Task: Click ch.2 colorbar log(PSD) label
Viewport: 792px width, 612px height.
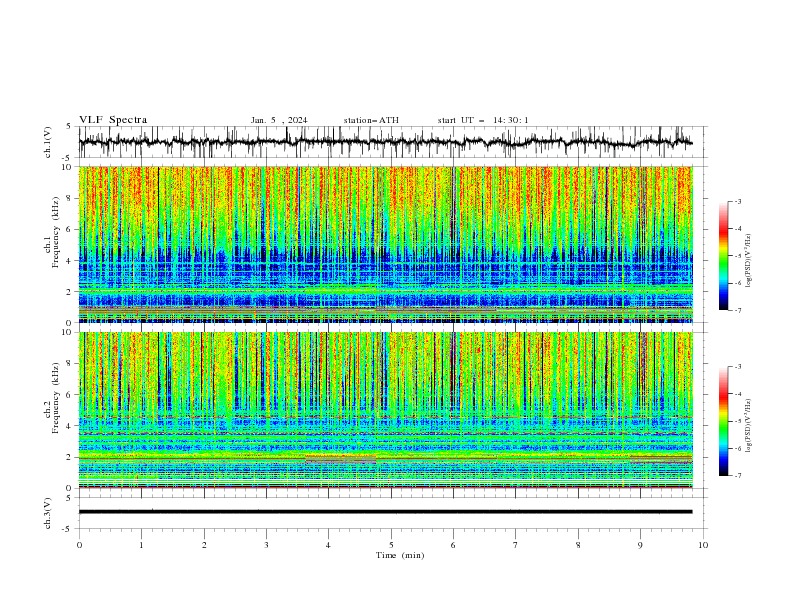Action: [x=748, y=426]
